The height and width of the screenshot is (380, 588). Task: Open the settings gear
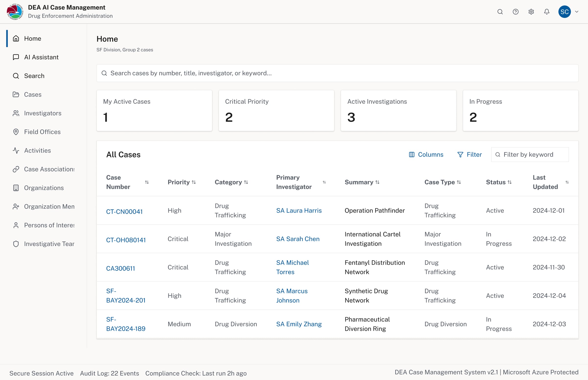531,12
